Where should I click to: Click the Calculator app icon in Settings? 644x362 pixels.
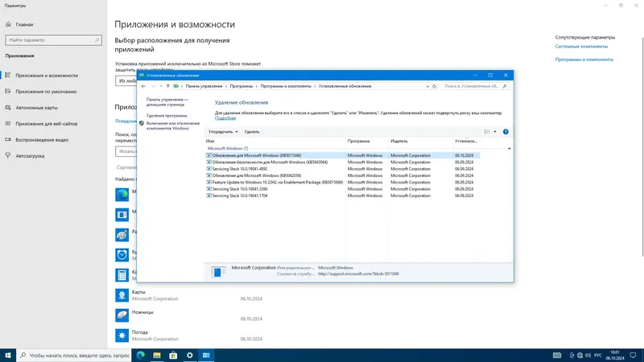click(122, 275)
